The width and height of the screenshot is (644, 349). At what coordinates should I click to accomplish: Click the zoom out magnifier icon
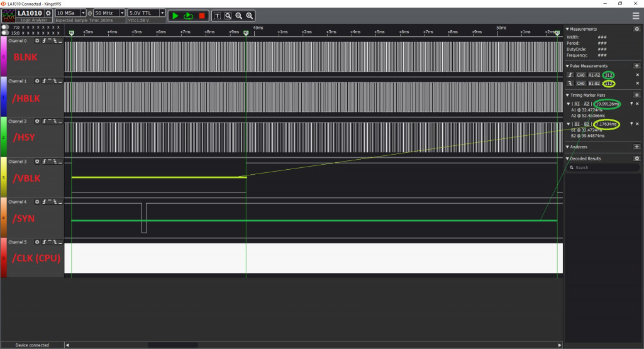239,15
